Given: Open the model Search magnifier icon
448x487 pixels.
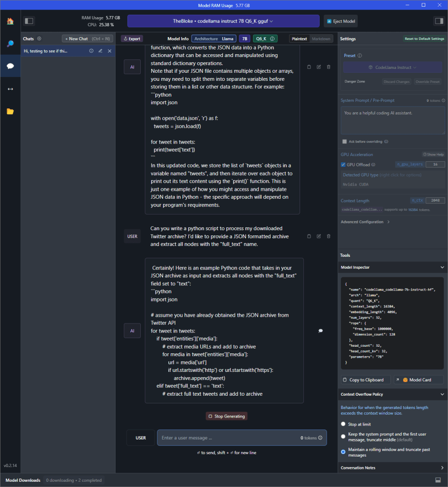Looking at the screenshot, I should point(10,44).
